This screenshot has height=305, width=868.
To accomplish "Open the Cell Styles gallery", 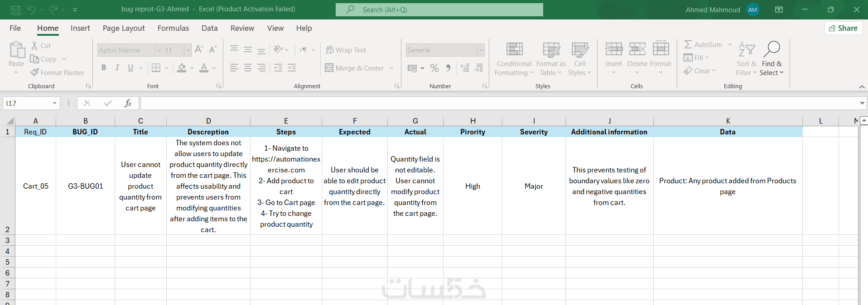I will (579, 59).
